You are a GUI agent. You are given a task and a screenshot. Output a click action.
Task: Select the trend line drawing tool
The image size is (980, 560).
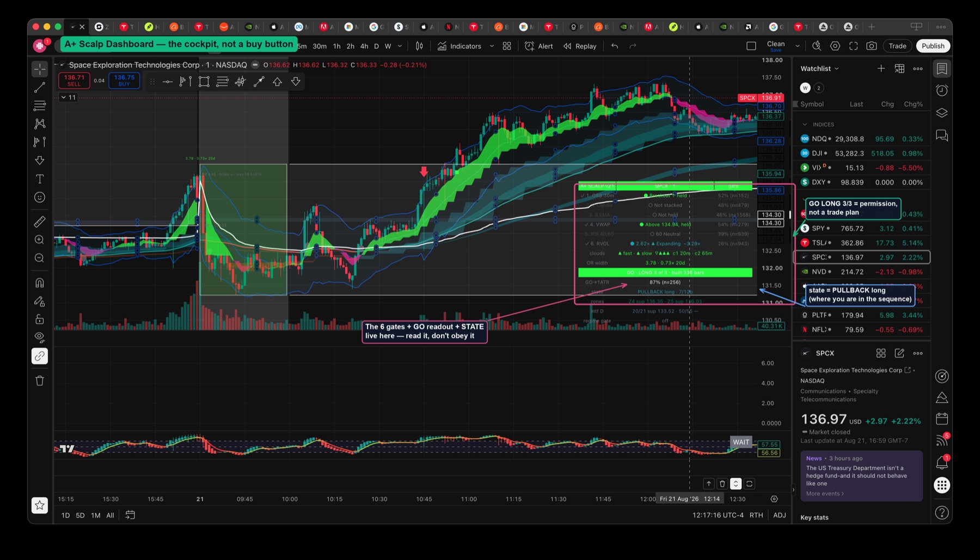pos(40,87)
